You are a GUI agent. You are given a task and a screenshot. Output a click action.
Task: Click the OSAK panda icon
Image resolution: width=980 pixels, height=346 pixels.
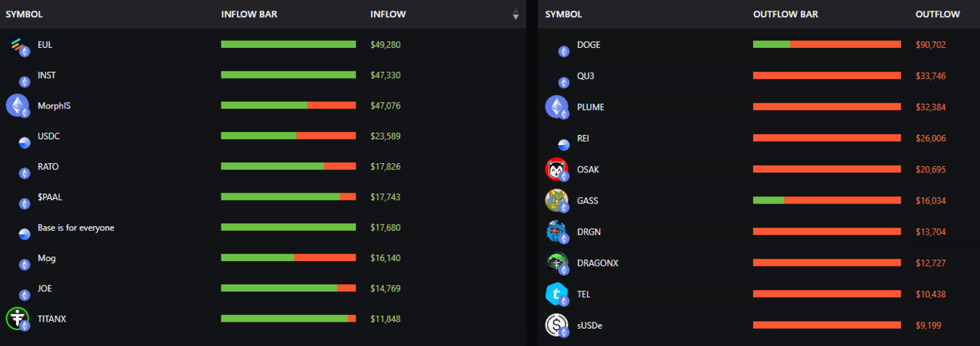pos(557,169)
